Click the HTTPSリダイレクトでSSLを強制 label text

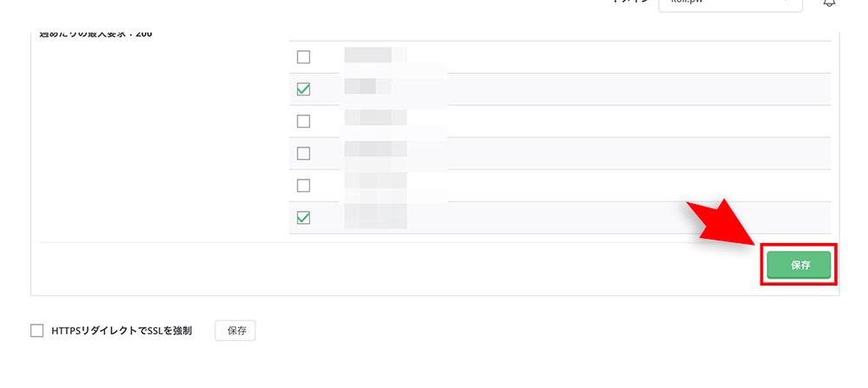[122, 331]
